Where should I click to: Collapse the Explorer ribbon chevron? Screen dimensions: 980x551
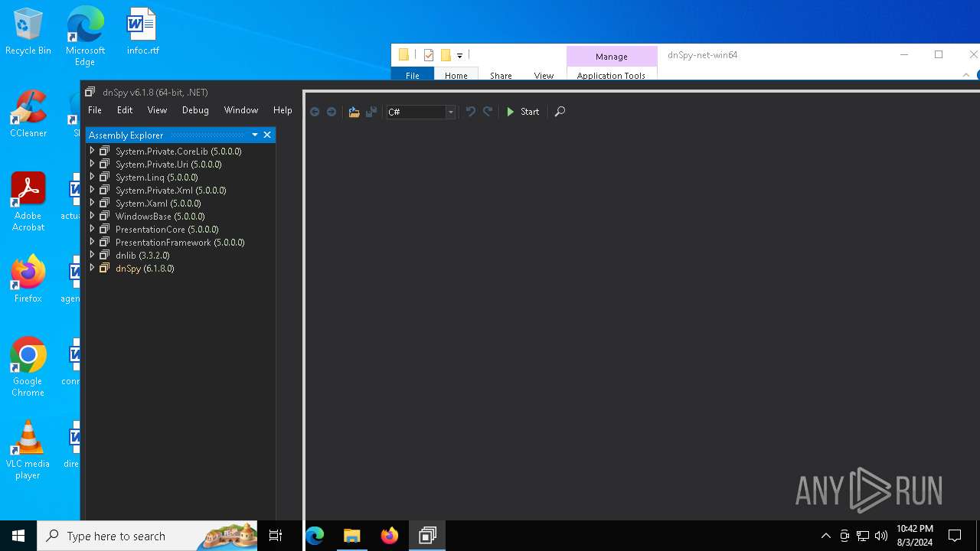966,75
